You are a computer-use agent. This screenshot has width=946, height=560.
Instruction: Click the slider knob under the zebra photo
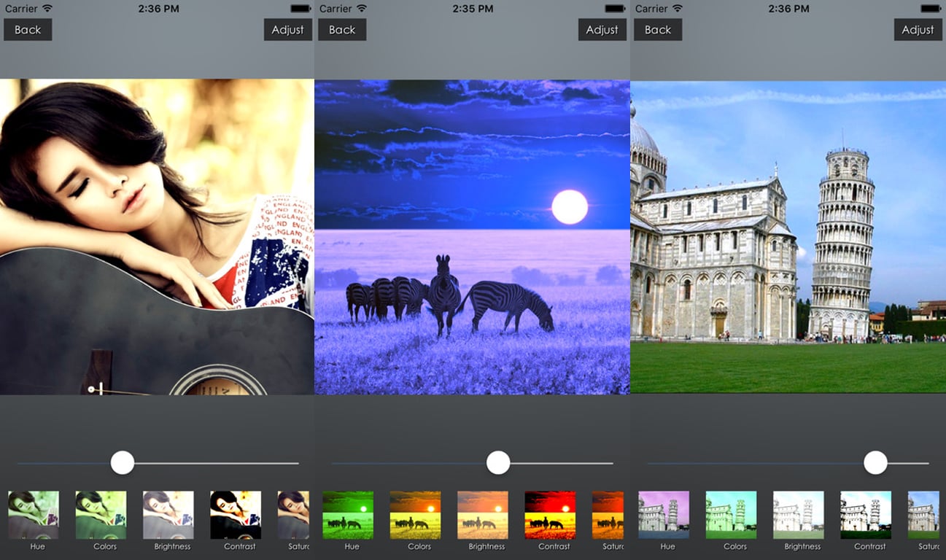pyautogui.click(x=498, y=463)
